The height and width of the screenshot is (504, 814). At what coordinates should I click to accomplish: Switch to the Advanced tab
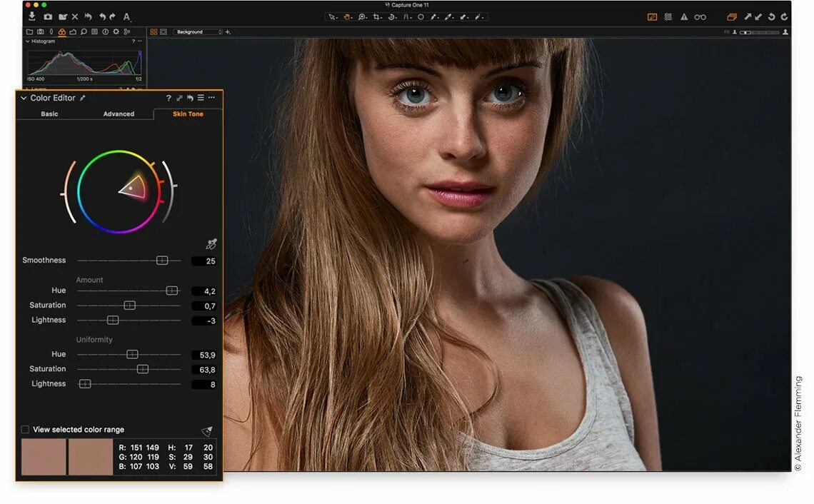(x=119, y=114)
